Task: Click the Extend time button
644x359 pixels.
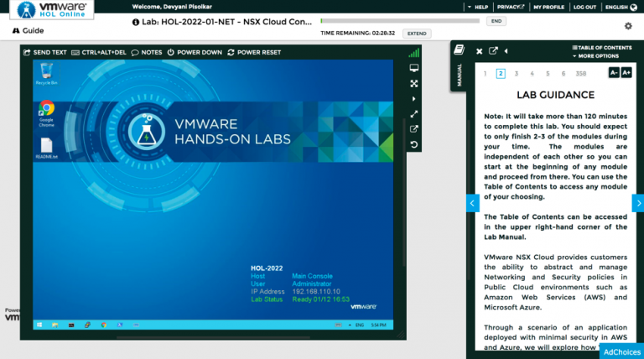Action: point(417,34)
